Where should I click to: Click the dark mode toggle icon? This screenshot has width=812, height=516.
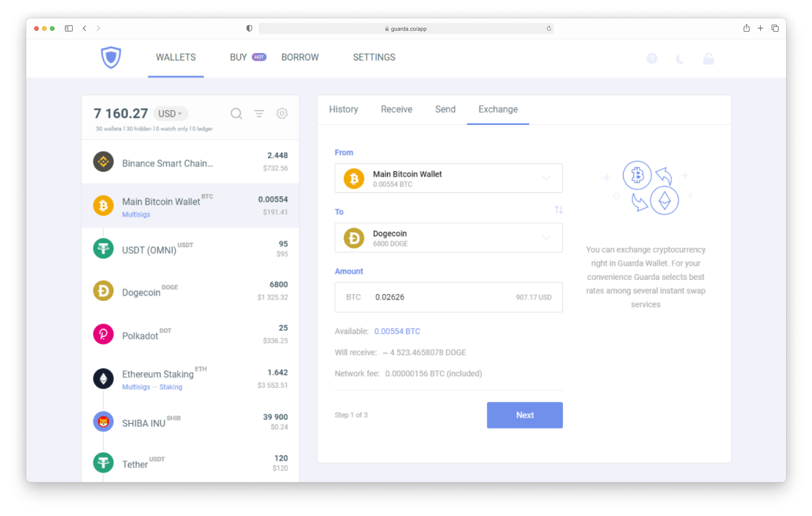point(680,58)
